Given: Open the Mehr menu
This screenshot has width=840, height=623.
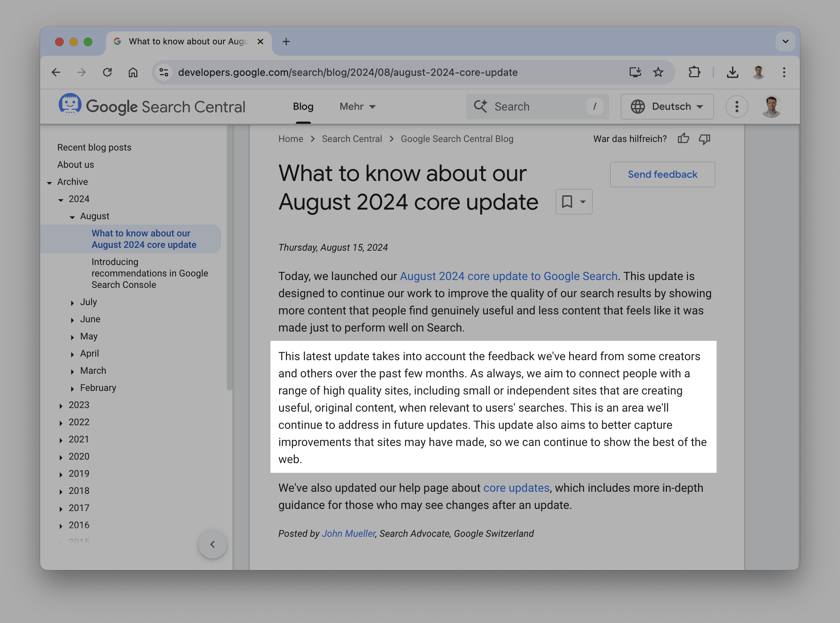Looking at the screenshot, I should [357, 107].
